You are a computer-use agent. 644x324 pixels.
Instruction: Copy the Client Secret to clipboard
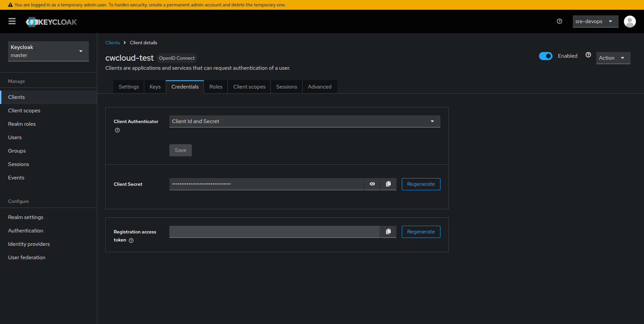point(388,184)
